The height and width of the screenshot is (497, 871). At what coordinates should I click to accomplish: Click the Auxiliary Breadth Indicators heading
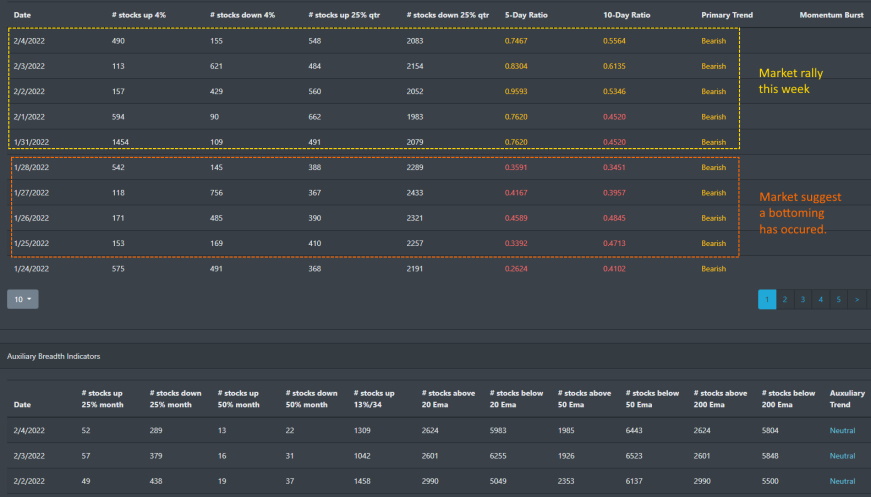click(54, 357)
